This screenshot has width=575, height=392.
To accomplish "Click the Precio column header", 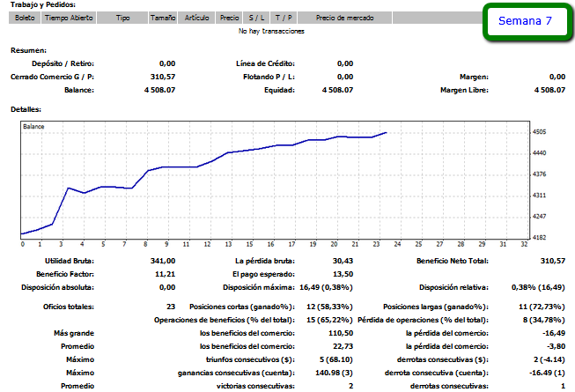I will click(230, 18).
